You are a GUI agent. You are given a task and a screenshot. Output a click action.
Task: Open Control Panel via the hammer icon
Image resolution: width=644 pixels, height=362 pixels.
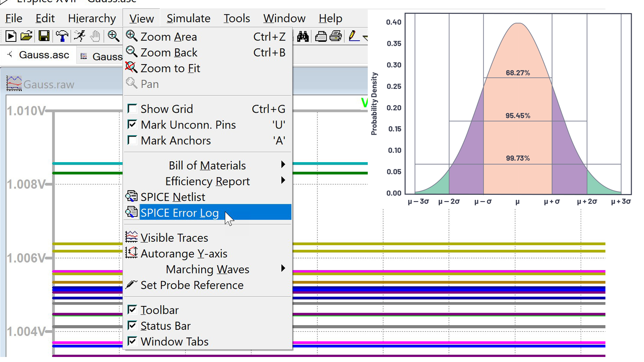(62, 36)
